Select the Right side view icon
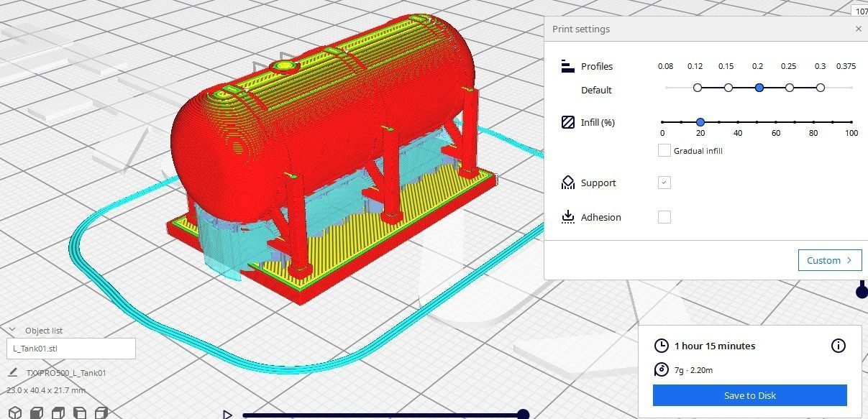The height and width of the screenshot is (419, 868). pos(101,413)
